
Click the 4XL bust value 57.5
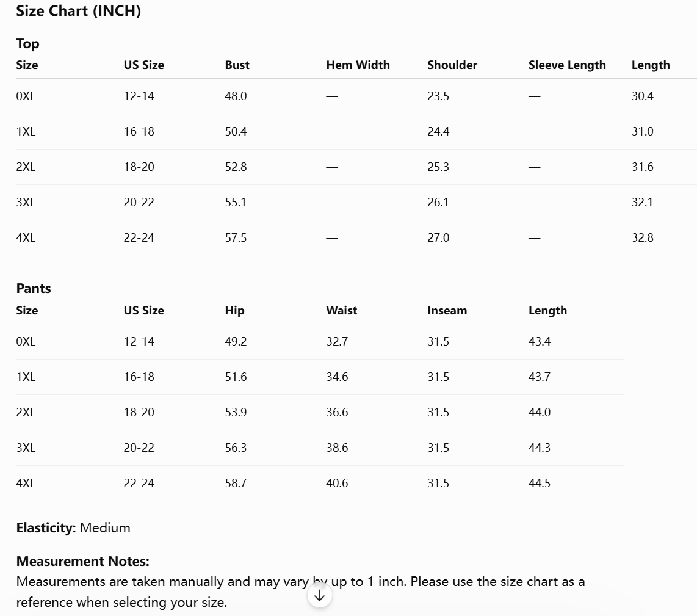pos(236,237)
